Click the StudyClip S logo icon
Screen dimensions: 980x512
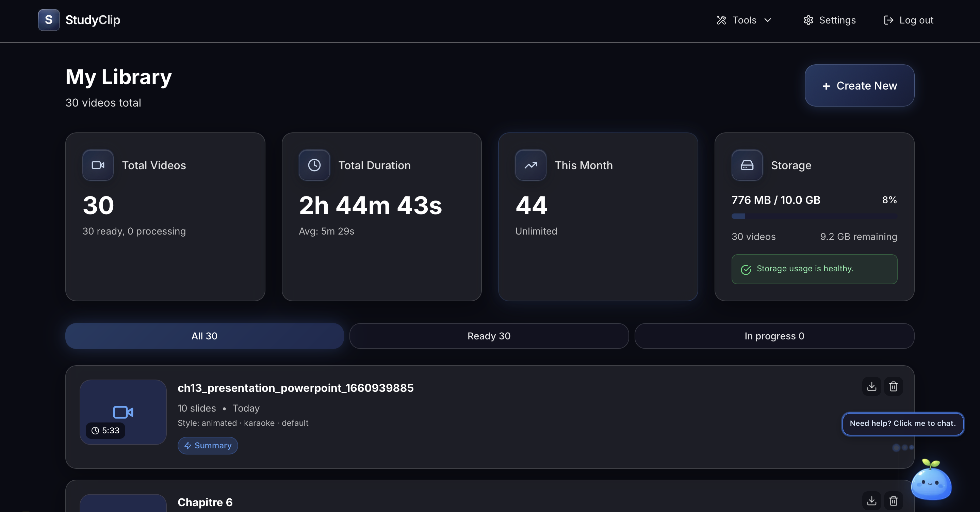point(49,20)
